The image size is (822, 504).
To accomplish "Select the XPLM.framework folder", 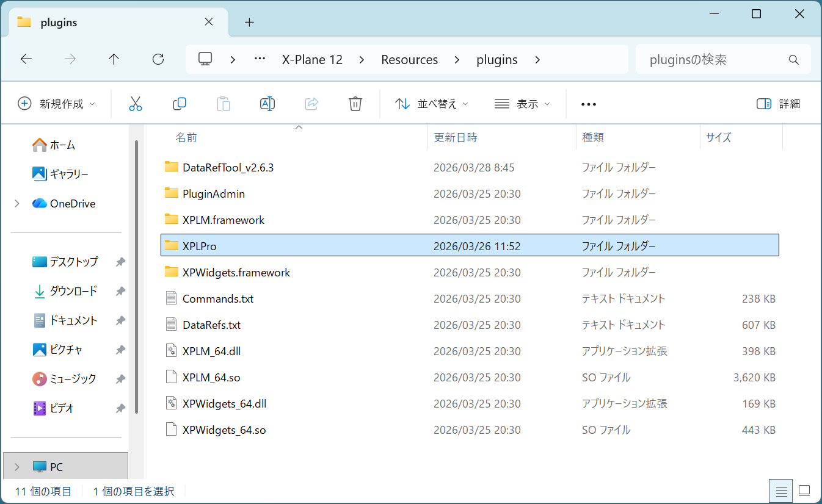I will coord(224,220).
